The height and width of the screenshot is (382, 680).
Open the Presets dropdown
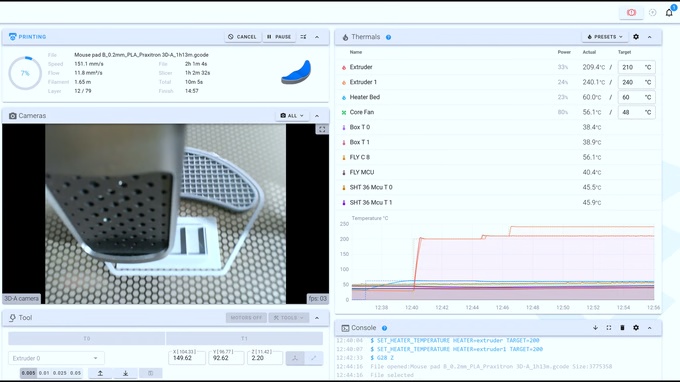[605, 37]
